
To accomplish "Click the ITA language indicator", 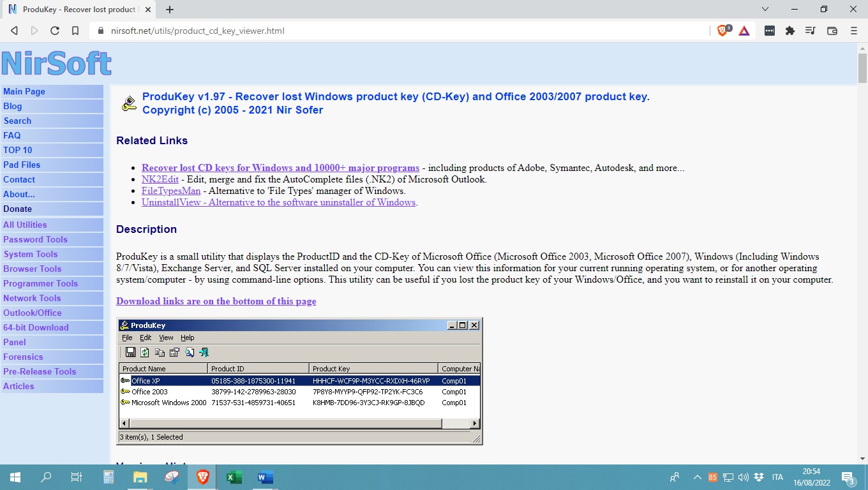I will 777,477.
